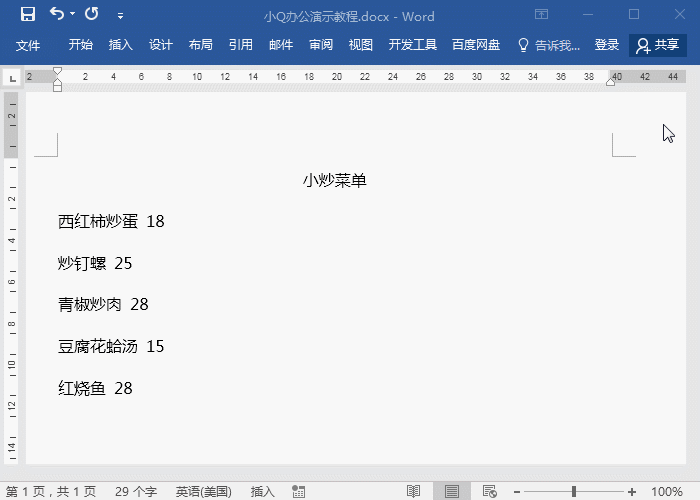
Task: Click the line 豆腐花蛤汤 15
Action: [111, 346]
